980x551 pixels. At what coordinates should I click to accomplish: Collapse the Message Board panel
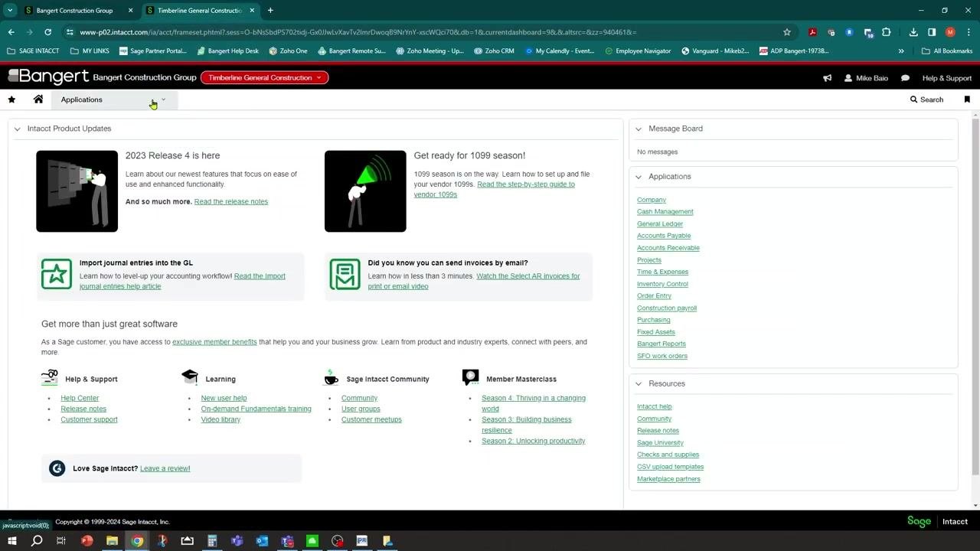pos(639,129)
